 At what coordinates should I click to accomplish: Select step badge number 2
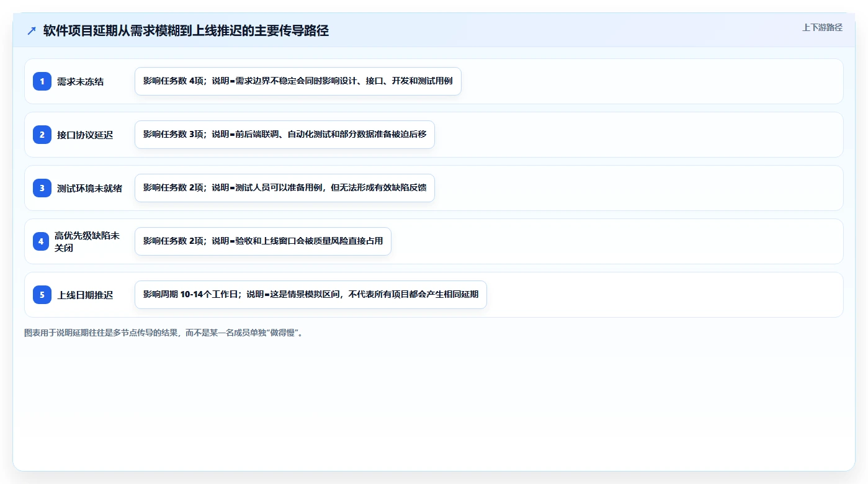(42, 135)
